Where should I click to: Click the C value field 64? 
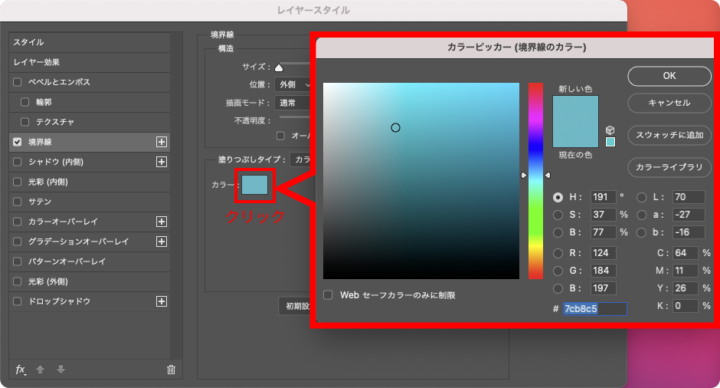(685, 253)
